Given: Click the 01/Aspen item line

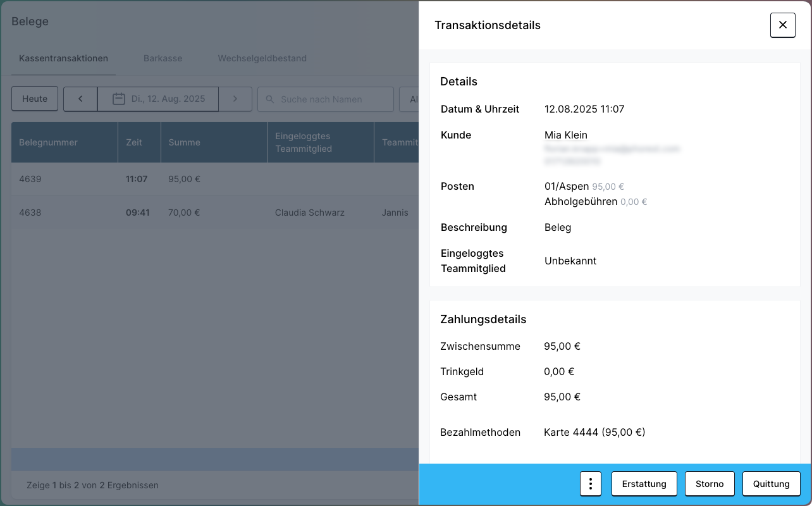Looking at the screenshot, I should tap(584, 187).
